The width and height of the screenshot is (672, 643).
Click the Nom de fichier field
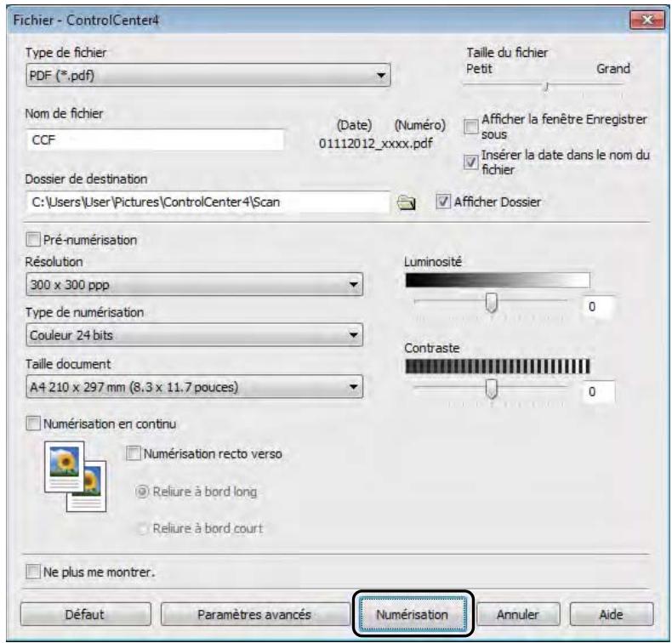click(x=154, y=139)
